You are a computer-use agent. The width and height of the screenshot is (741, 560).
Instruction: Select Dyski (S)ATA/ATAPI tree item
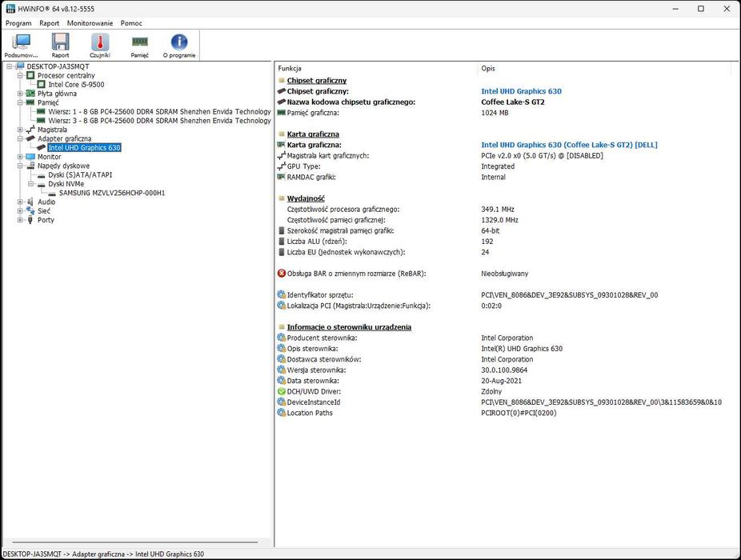click(x=80, y=175)
